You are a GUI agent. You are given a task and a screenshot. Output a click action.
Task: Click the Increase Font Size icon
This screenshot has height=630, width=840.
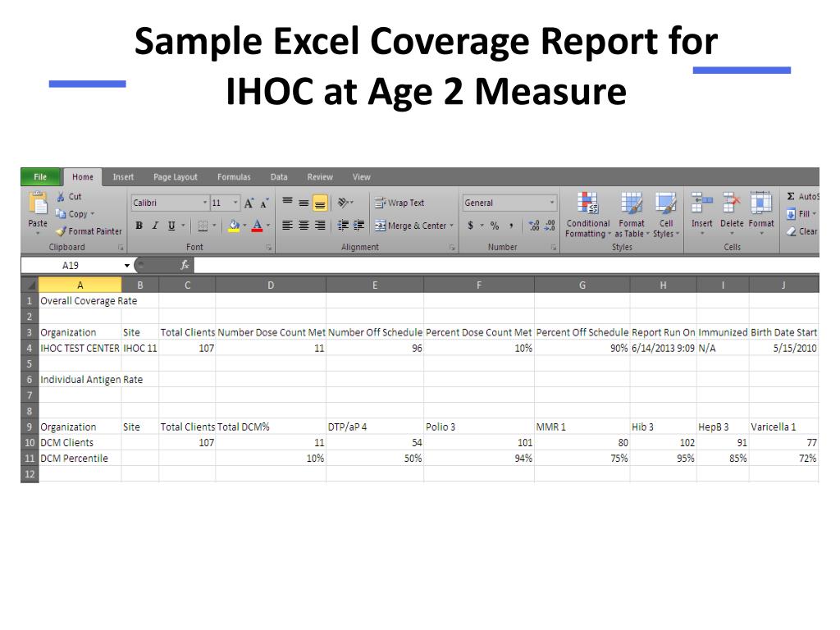point(249,203)
